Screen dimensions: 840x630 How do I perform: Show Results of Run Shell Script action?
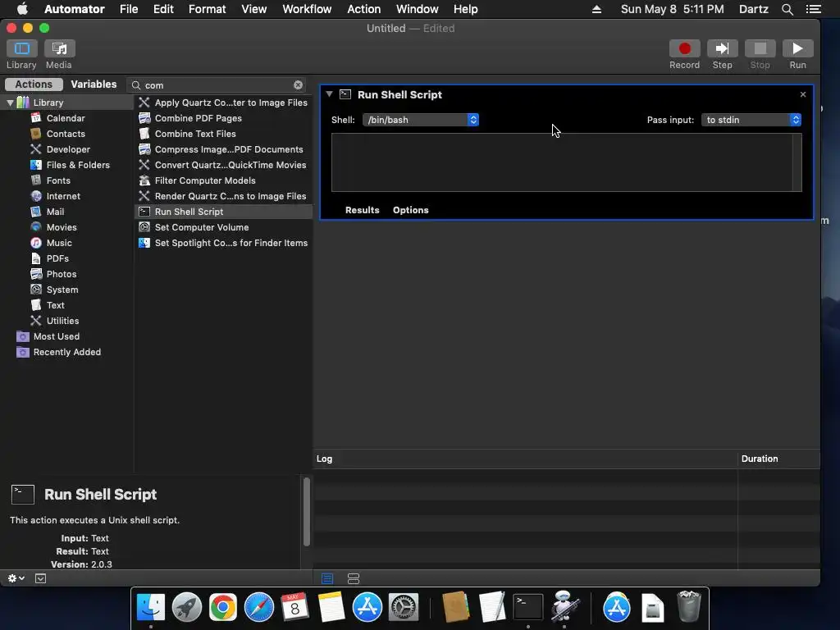(x=362, y=210)
